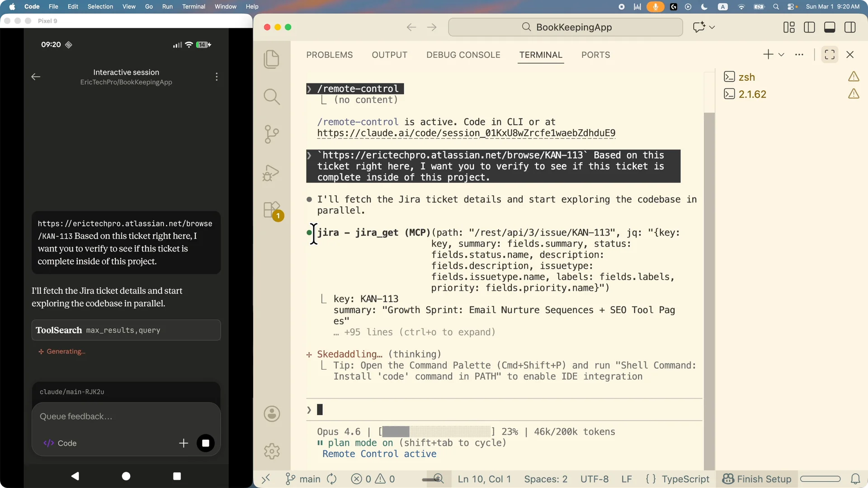
Task: Open notifications bell in status bar
Action: pos(855,479)
